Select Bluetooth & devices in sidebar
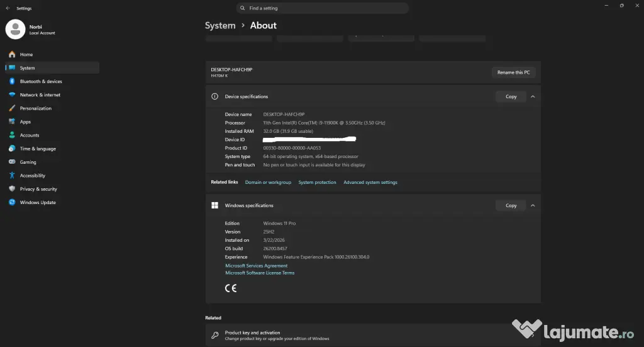This screenshot has height=347, width=644. pyautogui.click(x=52, y=81)
